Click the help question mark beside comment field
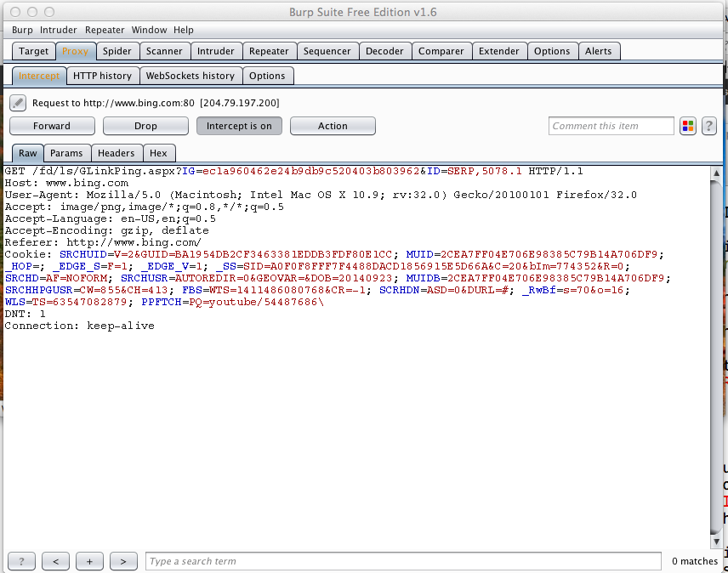 tap(709, 126)
